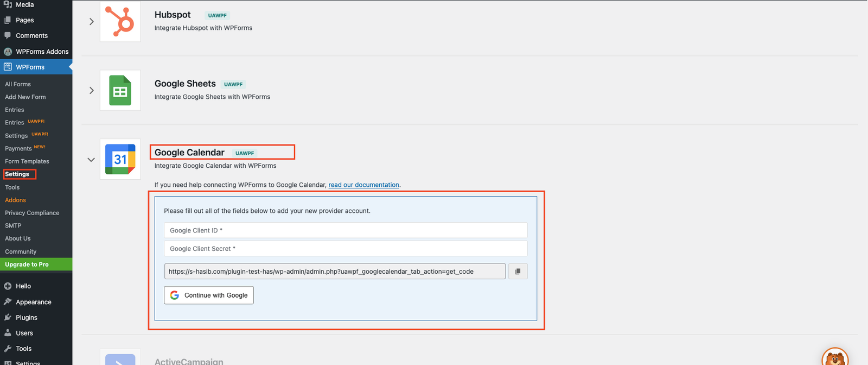This screenshot has width=868, height=365.
Task: Click the Google Calendar logo icon
Action: point(120,159)
